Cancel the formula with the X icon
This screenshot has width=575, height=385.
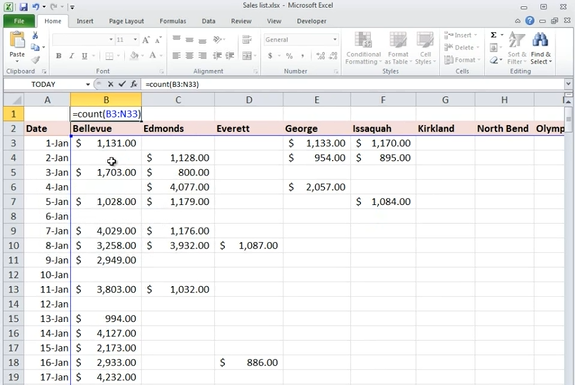tap(110, 84)
